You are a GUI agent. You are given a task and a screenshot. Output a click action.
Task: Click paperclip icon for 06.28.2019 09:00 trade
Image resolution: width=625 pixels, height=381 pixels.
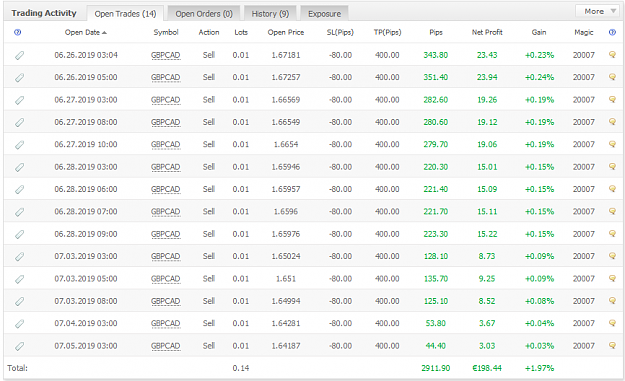pyautogui.click(x=19, y=234)
